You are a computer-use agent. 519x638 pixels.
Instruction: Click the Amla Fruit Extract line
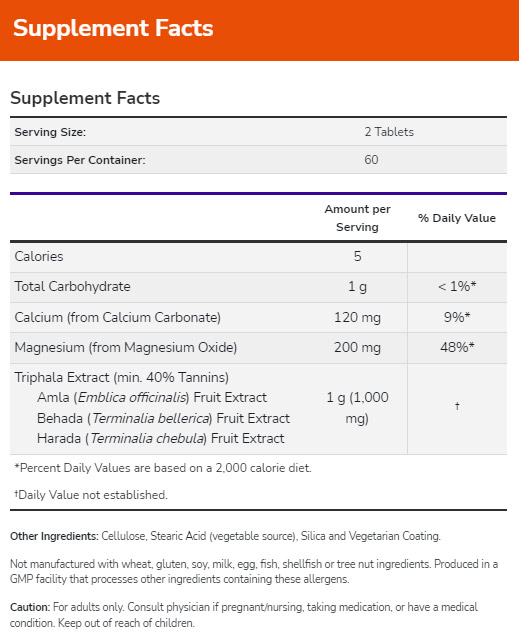pos(152,398)
